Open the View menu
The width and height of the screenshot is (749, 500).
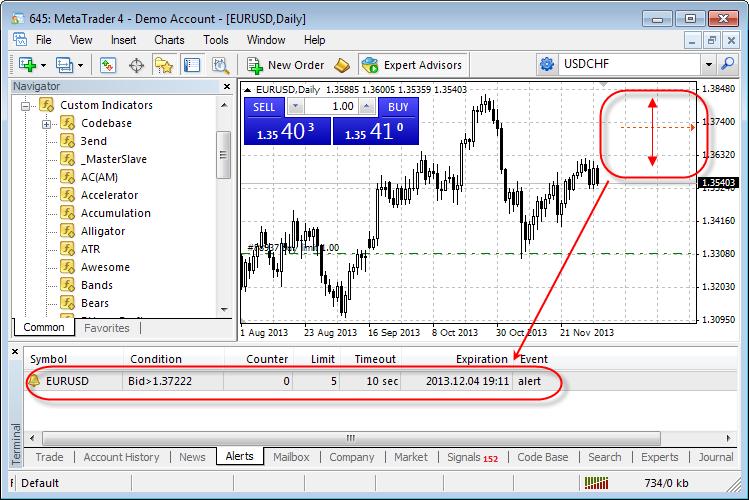81,40
